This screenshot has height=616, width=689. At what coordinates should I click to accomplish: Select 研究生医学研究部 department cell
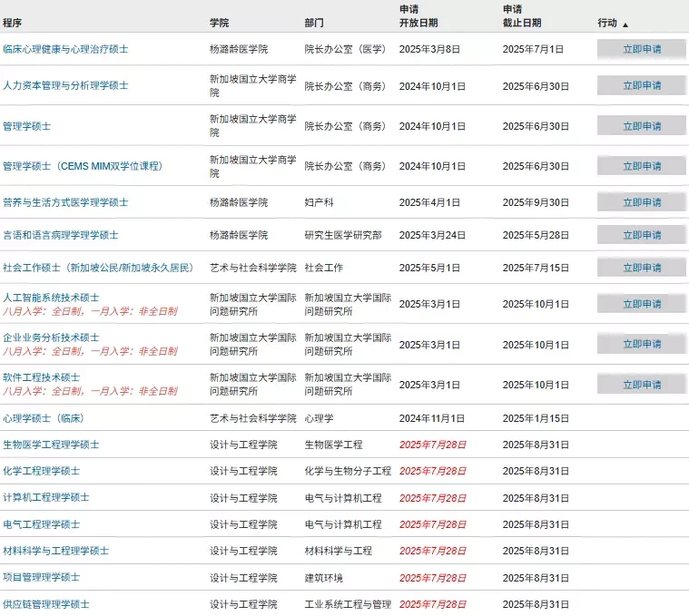click(343, 235)
